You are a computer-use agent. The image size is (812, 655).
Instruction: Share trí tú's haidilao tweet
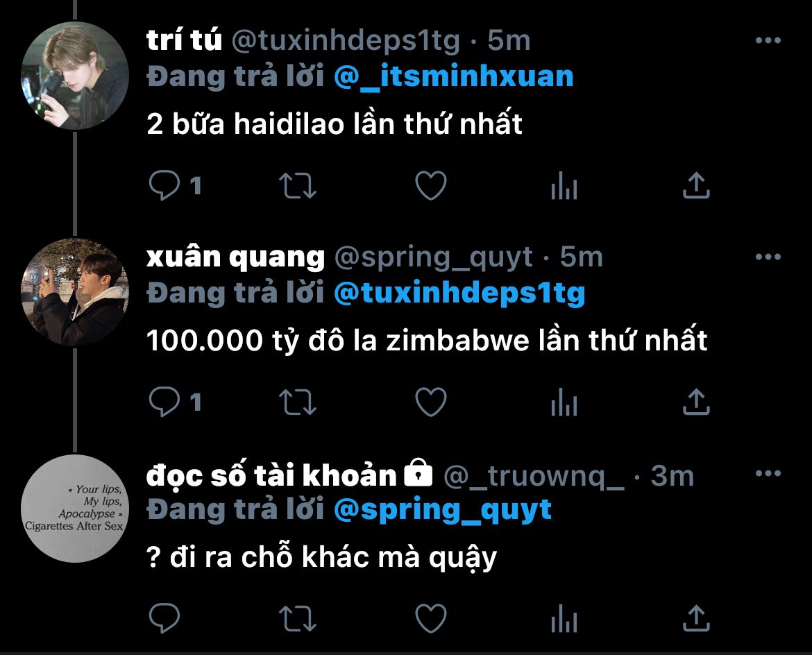pos(696,185)
